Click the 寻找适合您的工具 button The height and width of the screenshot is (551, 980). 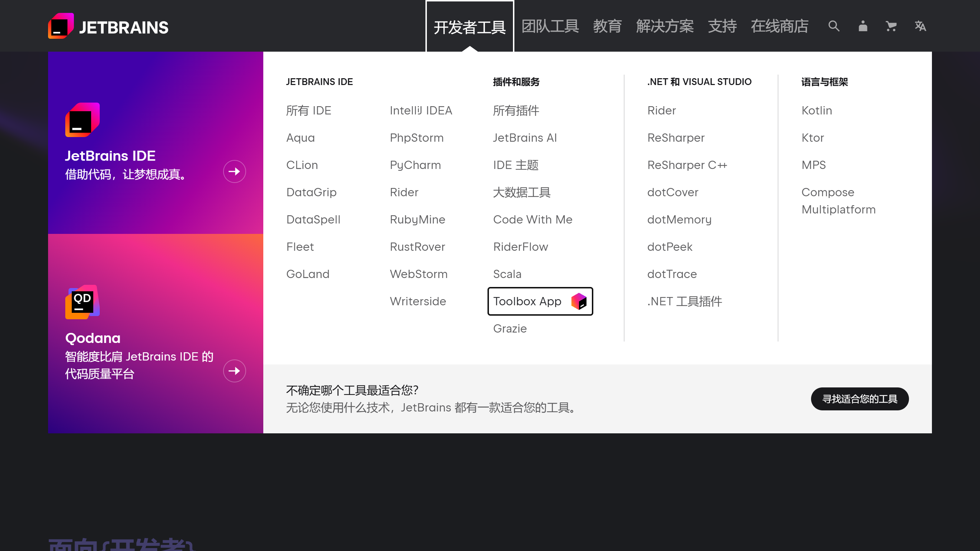coord(859,399)
